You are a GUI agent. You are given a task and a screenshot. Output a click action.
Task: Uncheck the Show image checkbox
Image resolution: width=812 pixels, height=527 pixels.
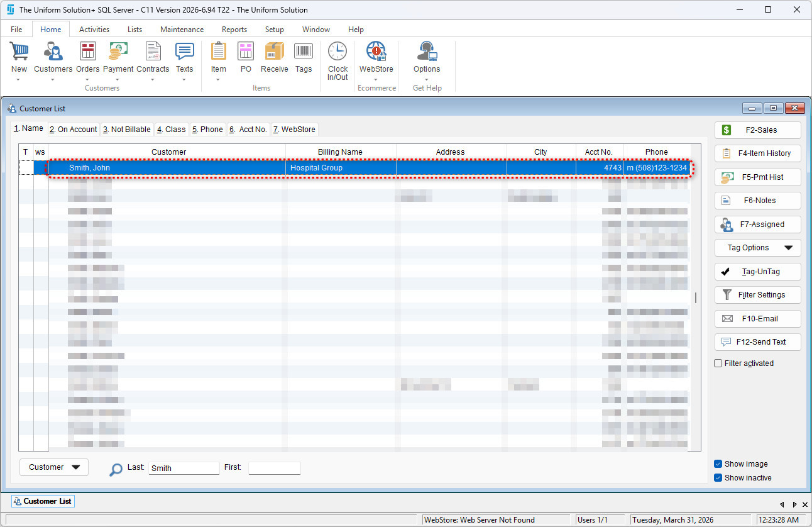point(718,464)
